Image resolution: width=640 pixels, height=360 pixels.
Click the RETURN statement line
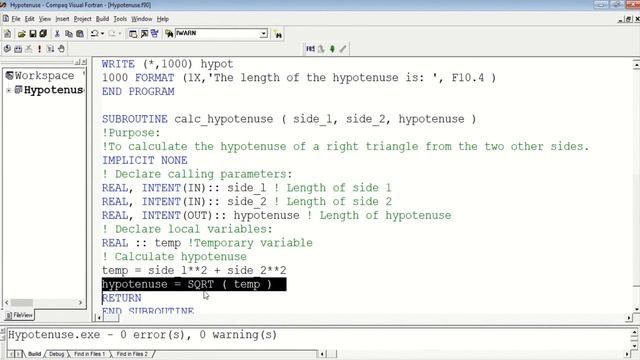pos(122,298)
